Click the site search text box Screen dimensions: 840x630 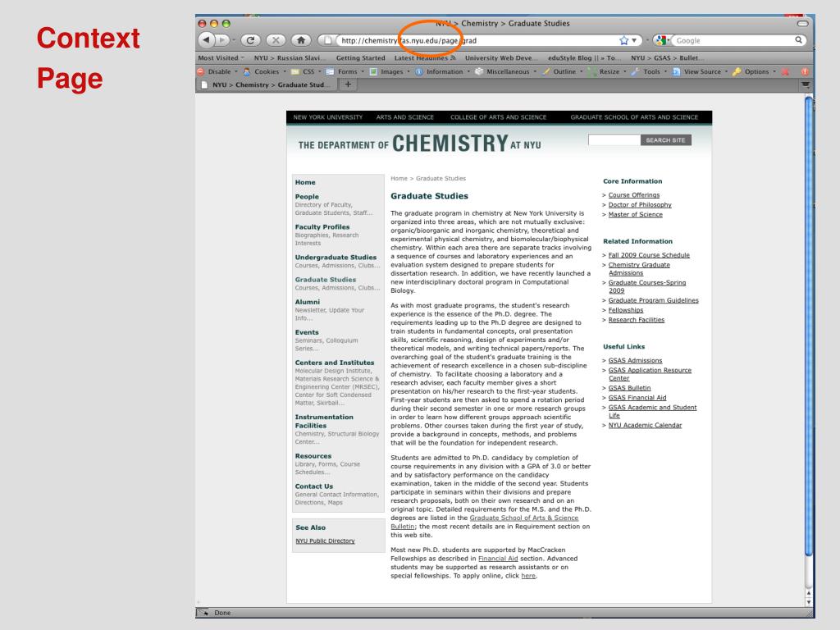[614, 139]
